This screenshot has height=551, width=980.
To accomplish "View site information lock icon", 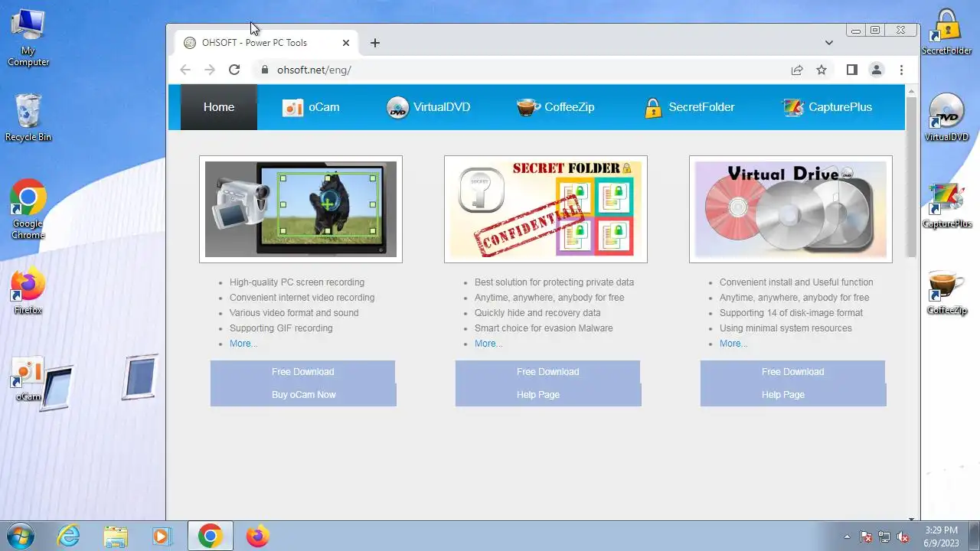I will click(265, 70).
